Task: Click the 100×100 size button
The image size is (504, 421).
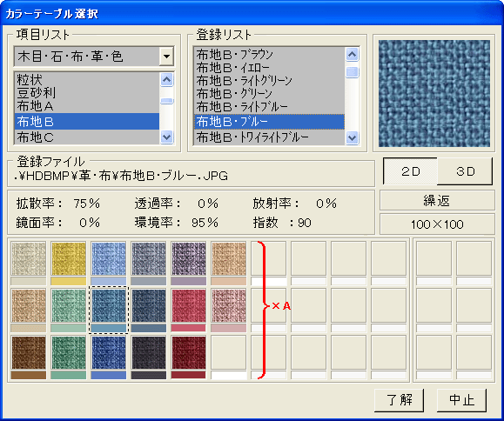Action: pyautogui.click(x=437, y=224)
